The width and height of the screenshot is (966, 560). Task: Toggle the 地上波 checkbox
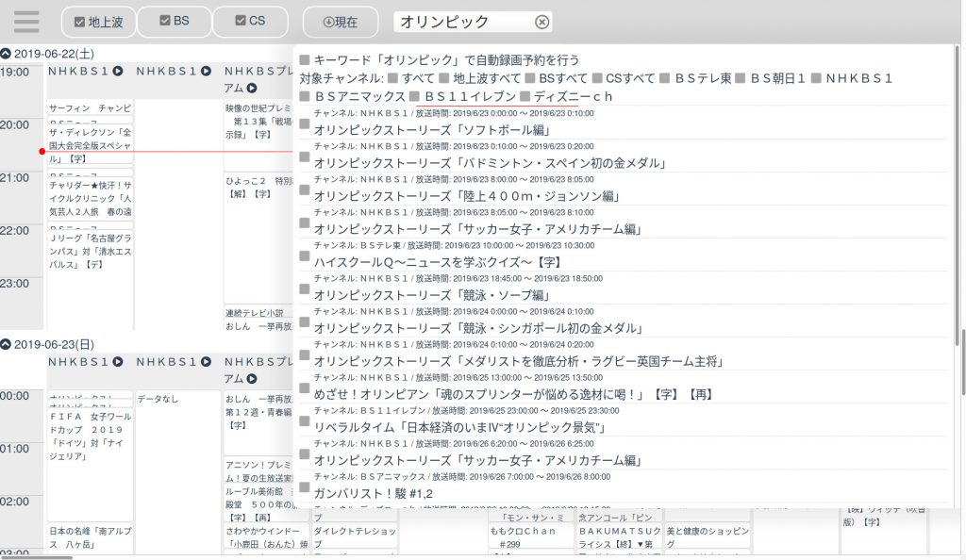[x=79, y=22]
